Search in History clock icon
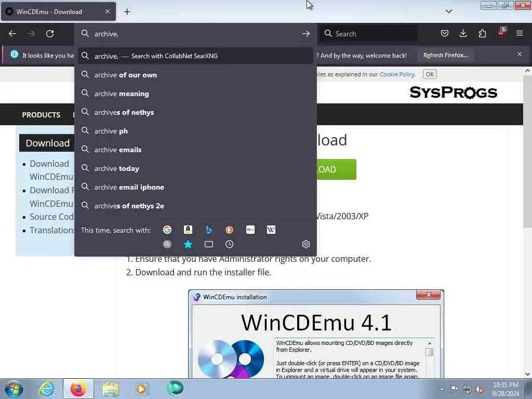The width and height of the screenshot is (532, 399). [229, 244]
